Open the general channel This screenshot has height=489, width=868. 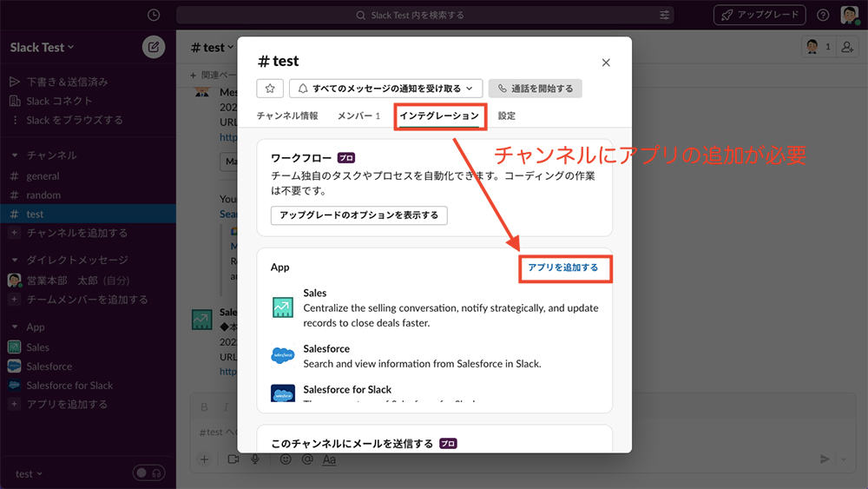click(x=43, y=176)
